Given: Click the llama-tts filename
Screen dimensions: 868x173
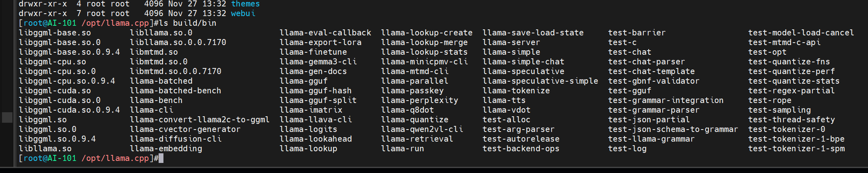Looking at the screenshot, I should pyautogui.click(x=504, y=100).
